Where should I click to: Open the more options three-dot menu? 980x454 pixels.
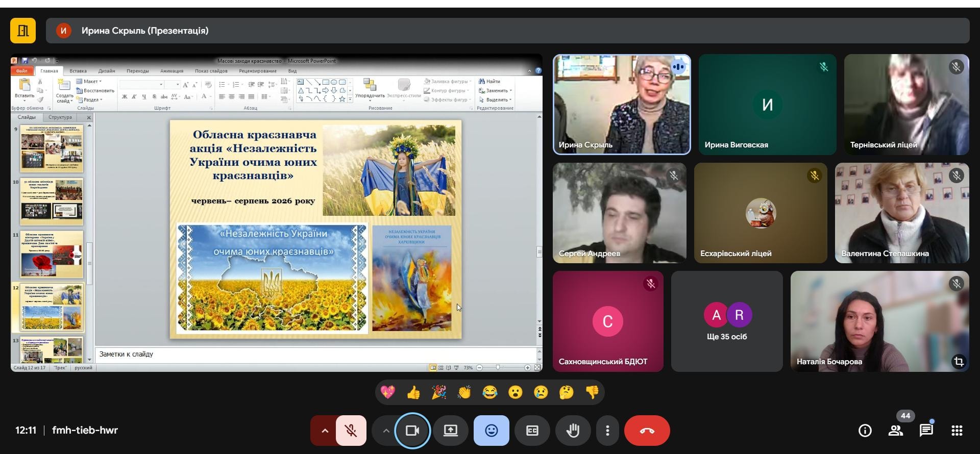[x=607, y=431]
